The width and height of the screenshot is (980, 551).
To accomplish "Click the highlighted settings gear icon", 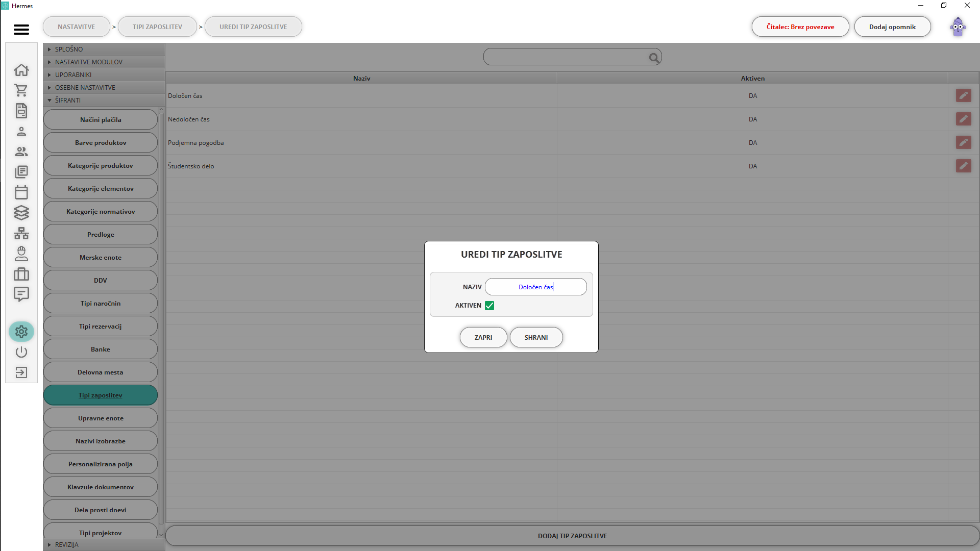I will 21,332.
